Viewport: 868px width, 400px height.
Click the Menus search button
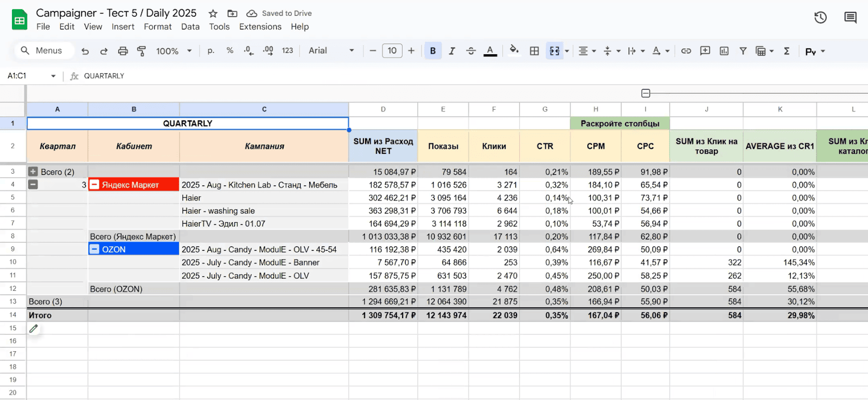click(41, 51)
